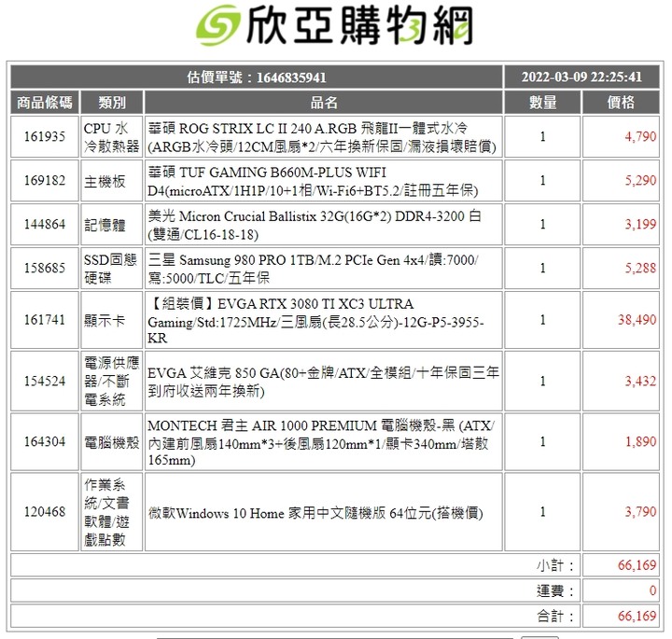The width and height of the screenshot is (672, 639).
Task: Click the SSD固態硬碟 category cell
Action: point(111,269)
